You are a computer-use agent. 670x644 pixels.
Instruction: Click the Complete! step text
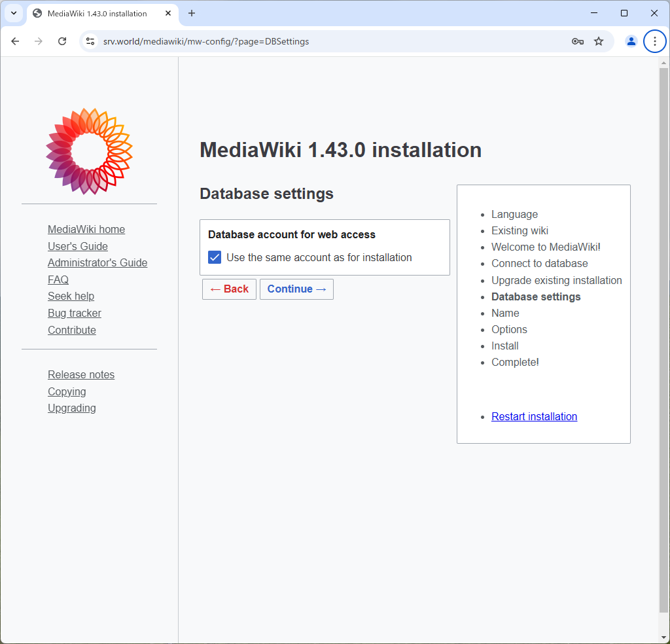tap(515, 363)
